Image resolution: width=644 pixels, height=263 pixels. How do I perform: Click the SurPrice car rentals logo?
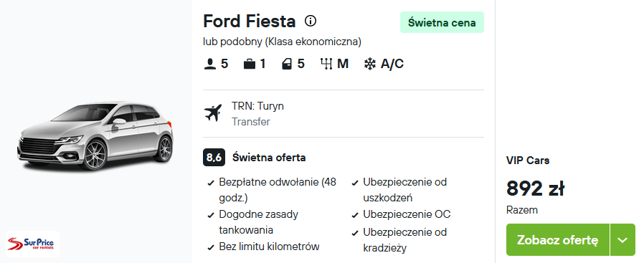pos(33,244)
